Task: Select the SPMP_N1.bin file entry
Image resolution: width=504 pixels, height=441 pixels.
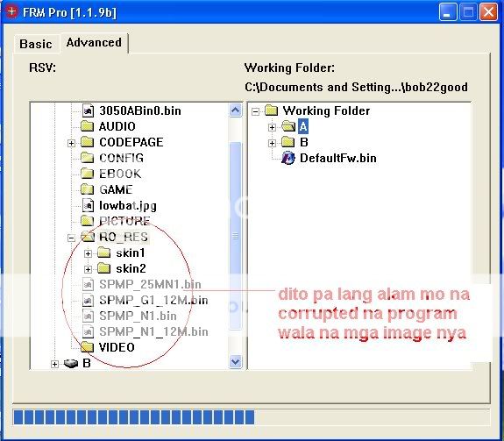Action: point(130,316)
